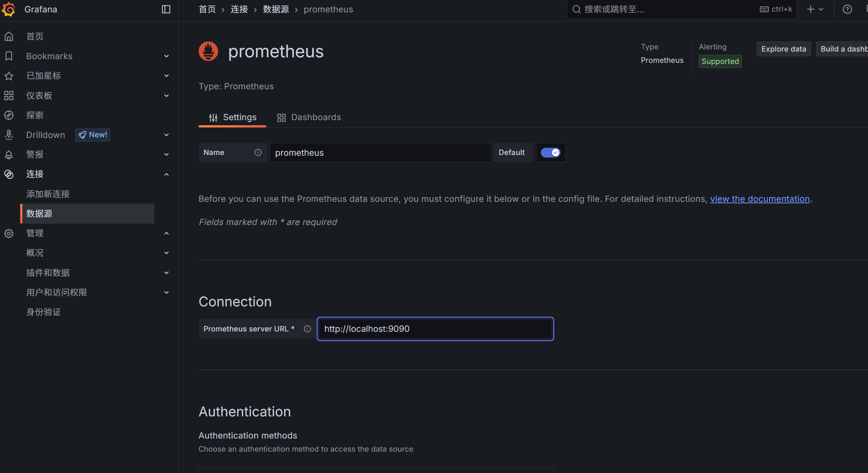The height and width of the screenshot is (473, 868).
Task: Open 首页 in the sidebar menu
Action: [35, 36]
